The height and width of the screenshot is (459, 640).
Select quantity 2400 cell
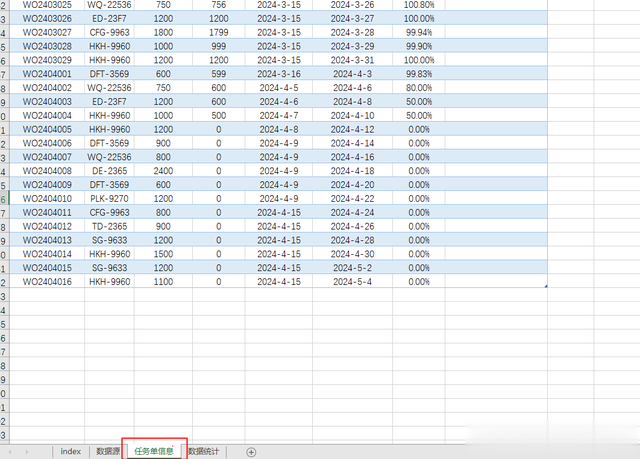tap(163, 171)
